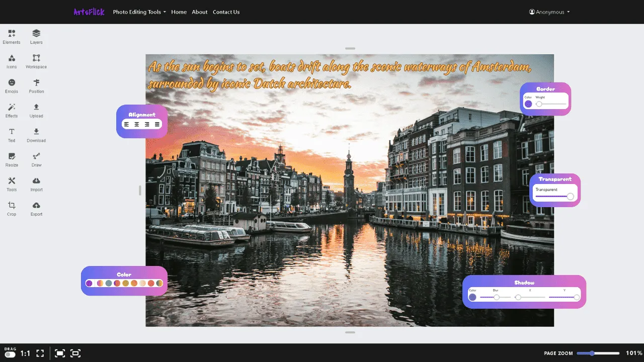The image size is (644, 362).
Task: Open the Border color swatch
Action: click(528, 104)
